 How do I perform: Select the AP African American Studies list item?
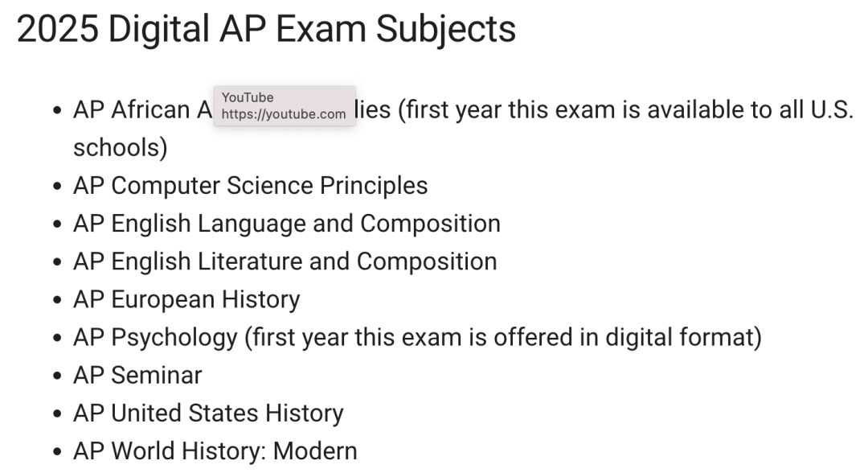[464, 129]
